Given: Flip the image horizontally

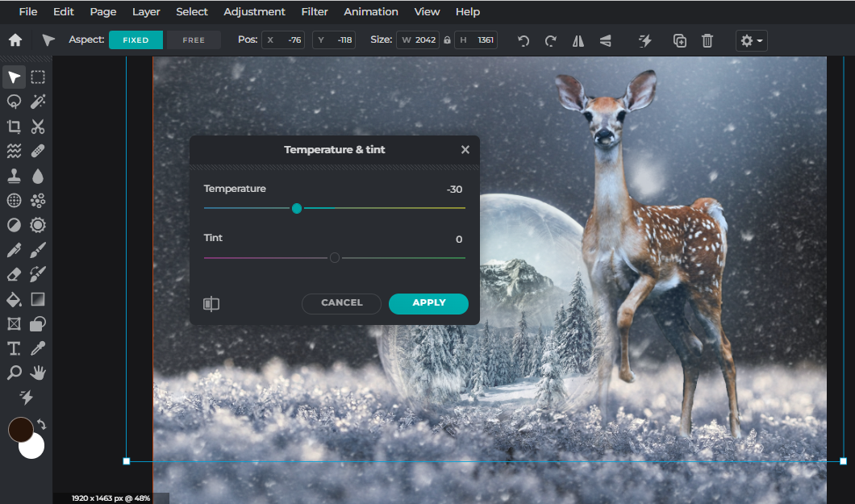Looking at the screenshot, I should (578, 40).
